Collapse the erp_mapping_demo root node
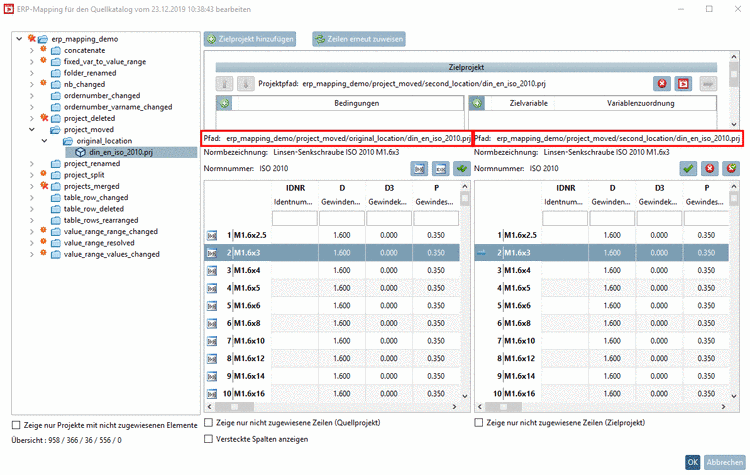Screen dimensions: 750x475 point(19,39)
